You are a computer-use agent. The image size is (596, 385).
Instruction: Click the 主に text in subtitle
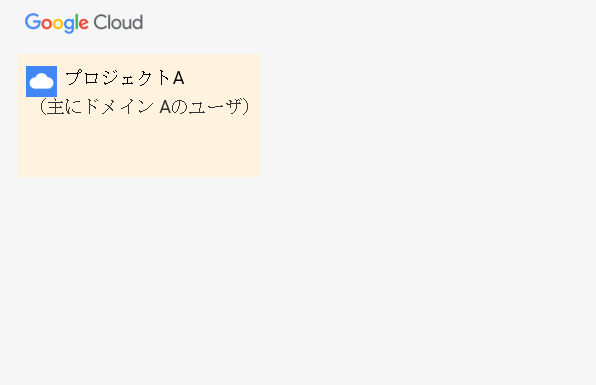65,107
